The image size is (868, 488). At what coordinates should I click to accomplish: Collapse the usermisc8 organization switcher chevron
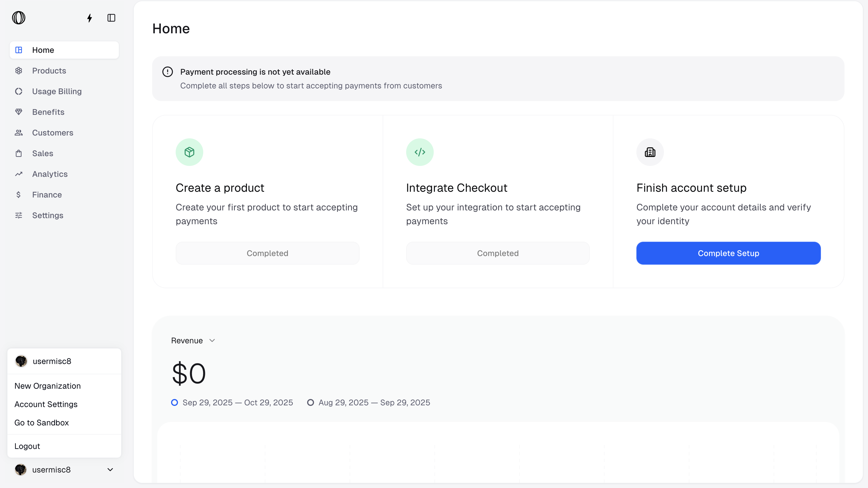110,469
